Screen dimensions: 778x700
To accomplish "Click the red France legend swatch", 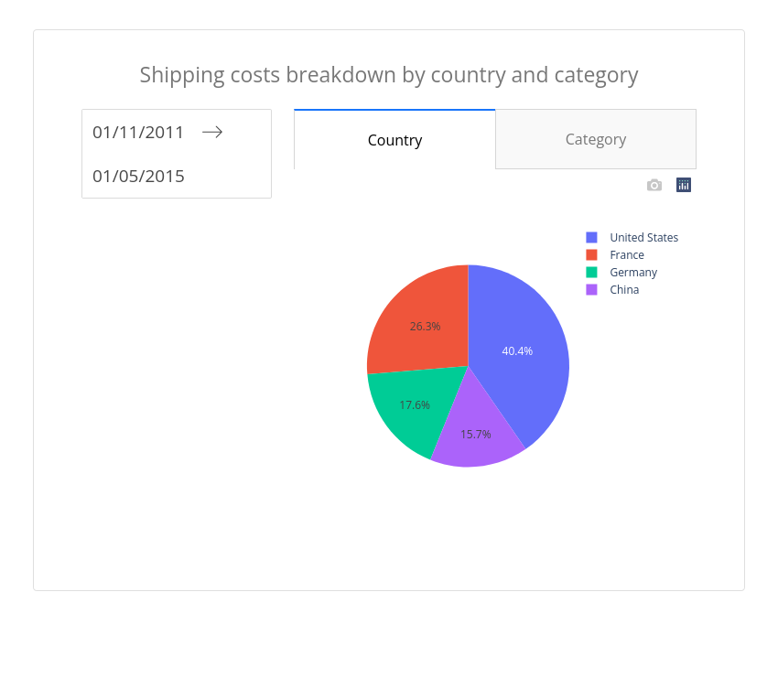I will coord(591,254).
